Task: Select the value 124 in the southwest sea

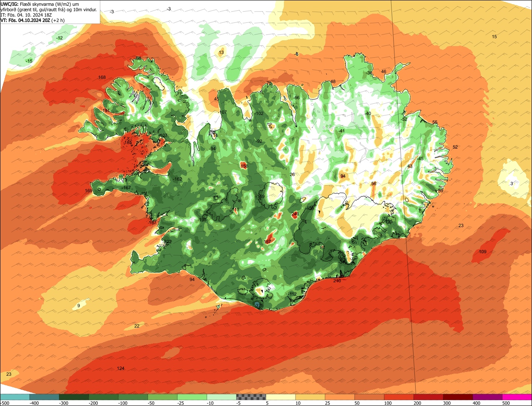Action: (121, 368)
